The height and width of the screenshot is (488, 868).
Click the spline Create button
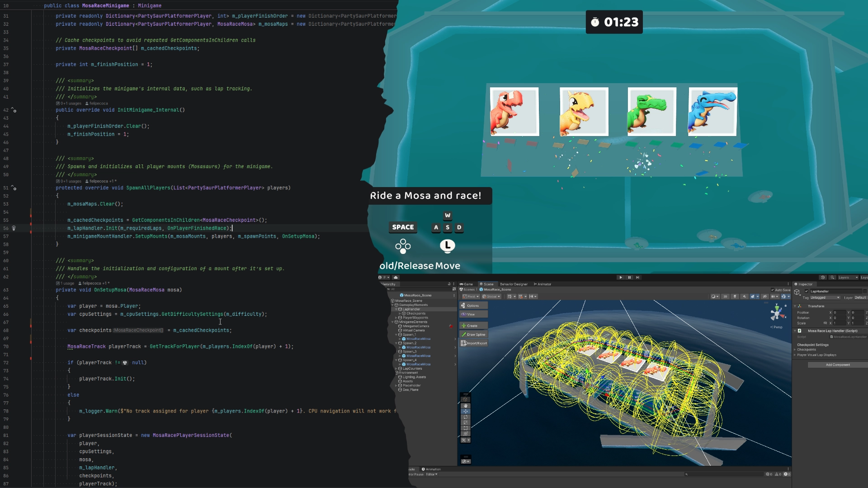coord(473,325)
